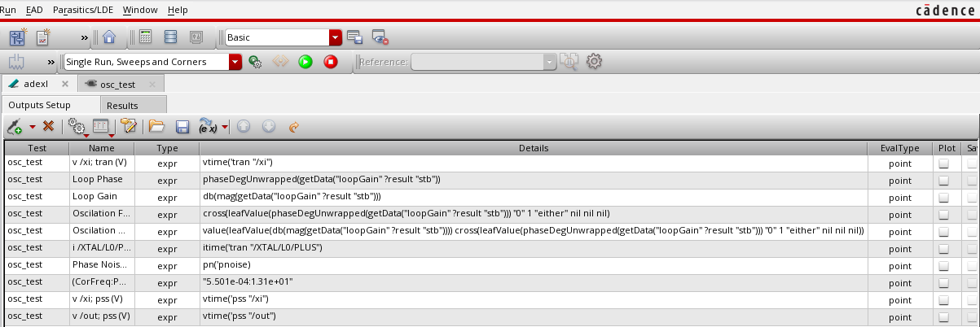
Task: Click the magnifier icon next to Reference
Action: click(569, 62)
